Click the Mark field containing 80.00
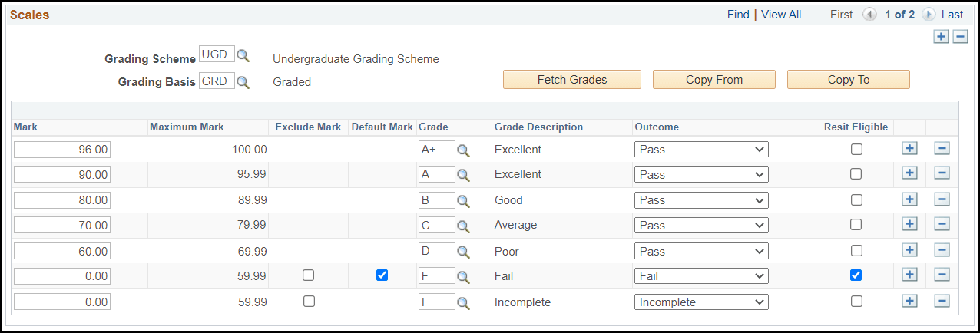980x333 pixels. 62,200
